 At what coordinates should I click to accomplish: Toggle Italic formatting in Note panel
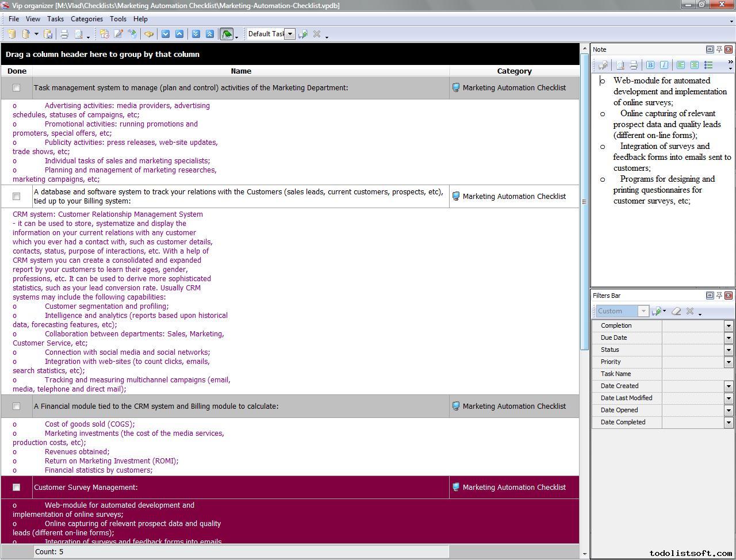point(664,65)
